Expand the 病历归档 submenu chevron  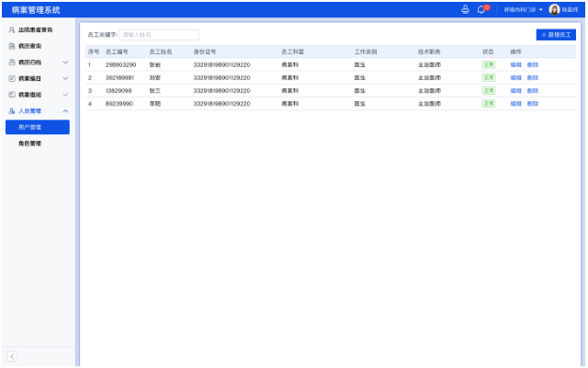coord(65,63)
